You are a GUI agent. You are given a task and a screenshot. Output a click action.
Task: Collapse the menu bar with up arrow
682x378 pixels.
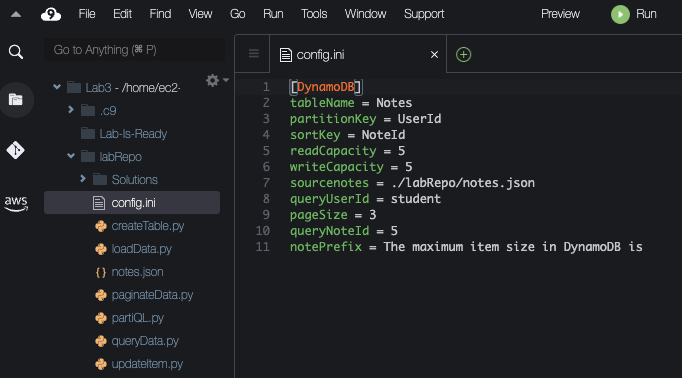(x=16, y=14)
